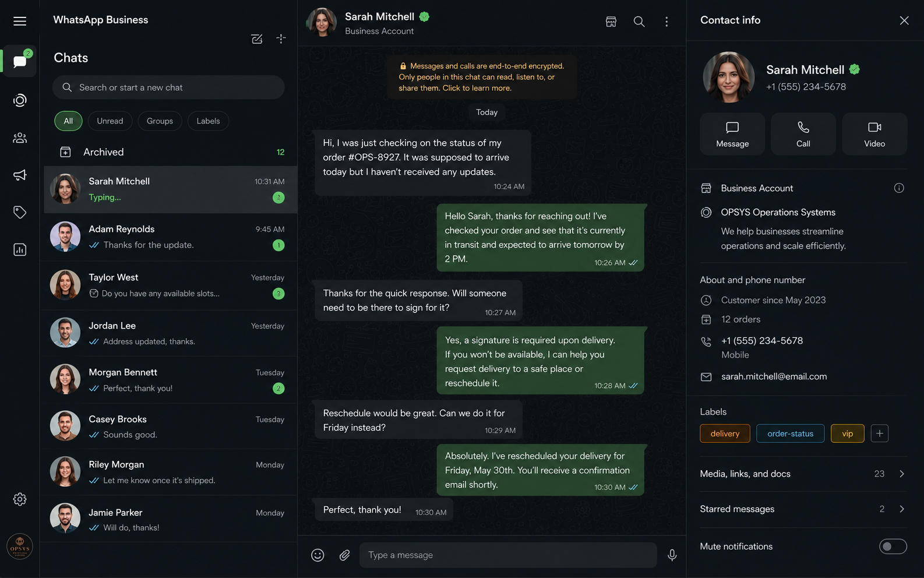Click Sarah Mitchell's avatar in chat header
Screen dimensions: 924x578
322,23
